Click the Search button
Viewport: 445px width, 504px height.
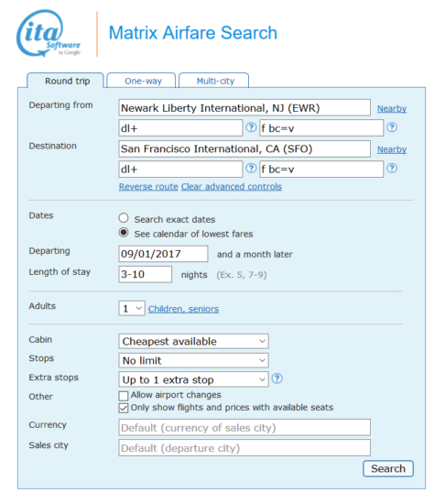tap(388, 468)
